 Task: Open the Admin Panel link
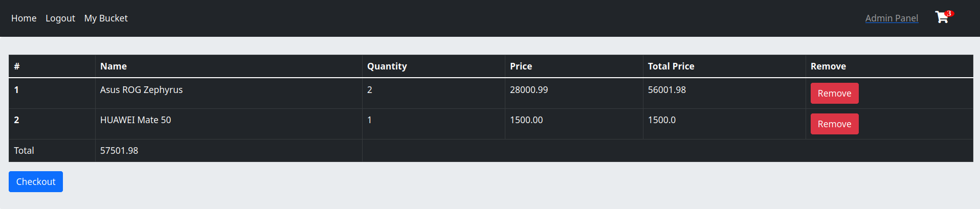pos(892,18)
